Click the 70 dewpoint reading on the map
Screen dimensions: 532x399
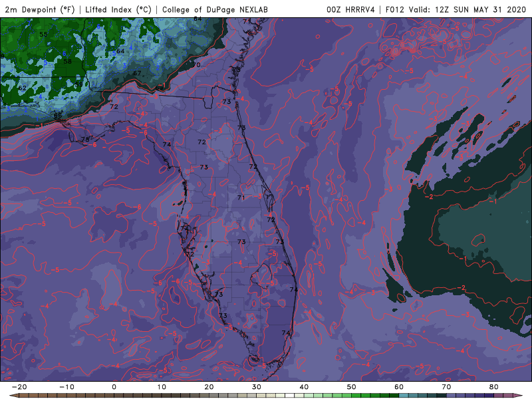tap(196, 65)
